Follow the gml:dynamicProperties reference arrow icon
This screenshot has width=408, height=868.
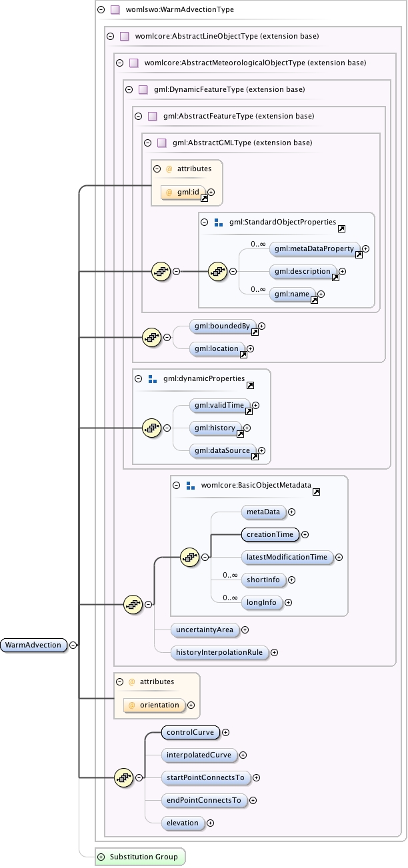[x=250, y=385]
